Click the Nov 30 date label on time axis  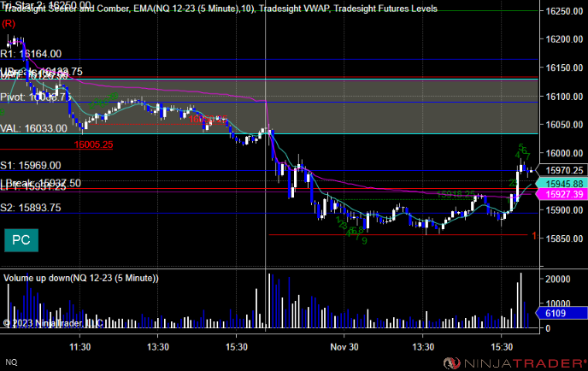pyautogui.click(x=344, y=347)
